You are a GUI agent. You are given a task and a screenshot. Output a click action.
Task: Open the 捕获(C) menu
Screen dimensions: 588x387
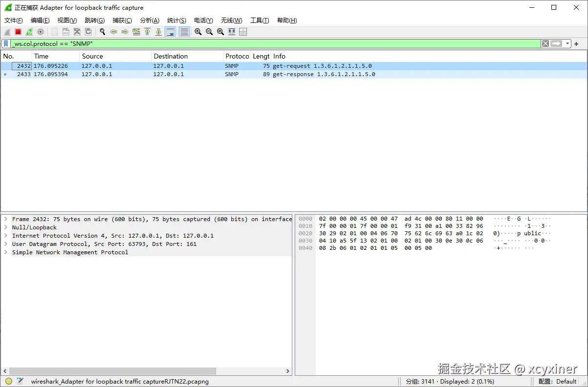tap(122, 20)
